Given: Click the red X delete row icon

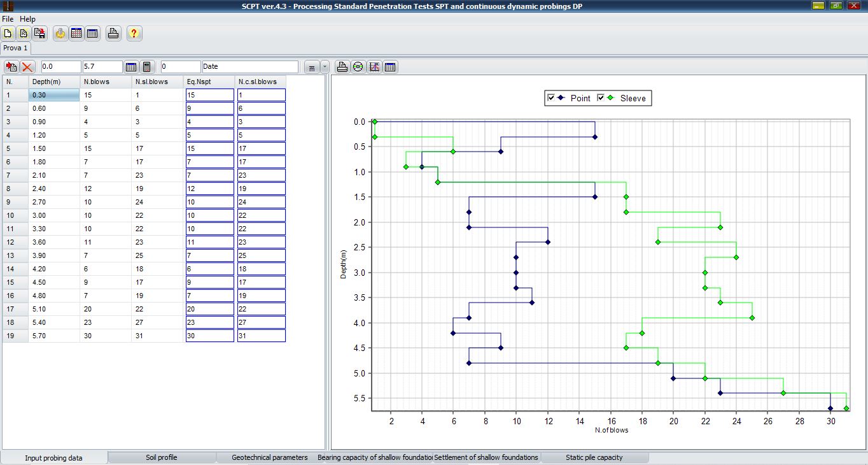Looking at the screenshot, I should [x=27, y=67].
